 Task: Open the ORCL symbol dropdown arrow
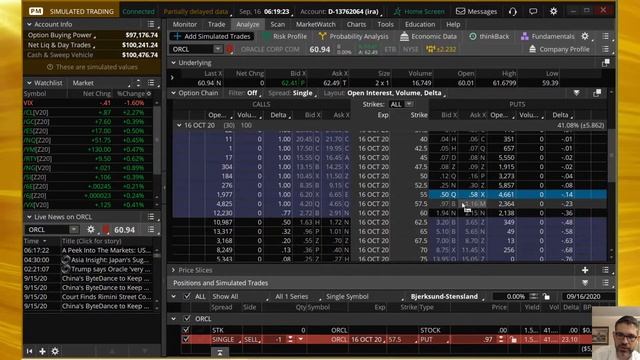click(x=218, y=49)
